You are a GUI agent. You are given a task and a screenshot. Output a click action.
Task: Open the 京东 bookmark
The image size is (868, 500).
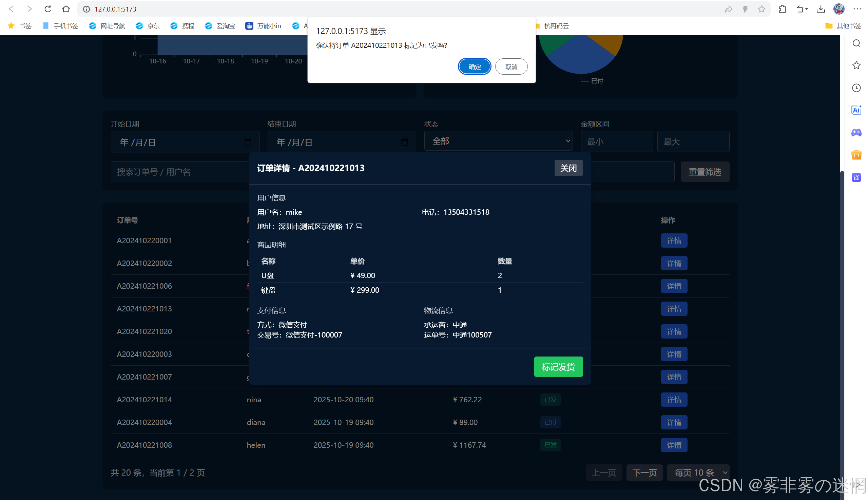(148, 26)
